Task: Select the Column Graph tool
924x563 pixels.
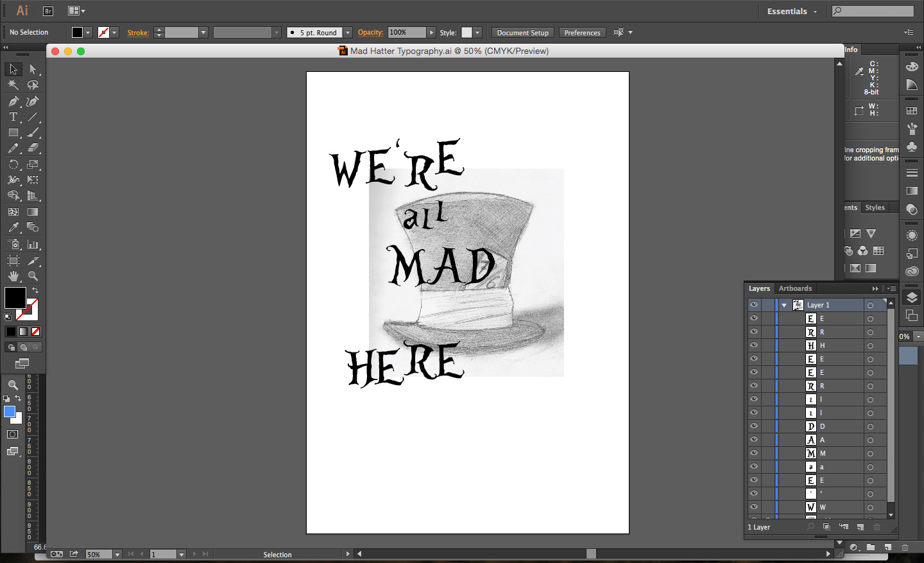Action: [x=33, y=245]
